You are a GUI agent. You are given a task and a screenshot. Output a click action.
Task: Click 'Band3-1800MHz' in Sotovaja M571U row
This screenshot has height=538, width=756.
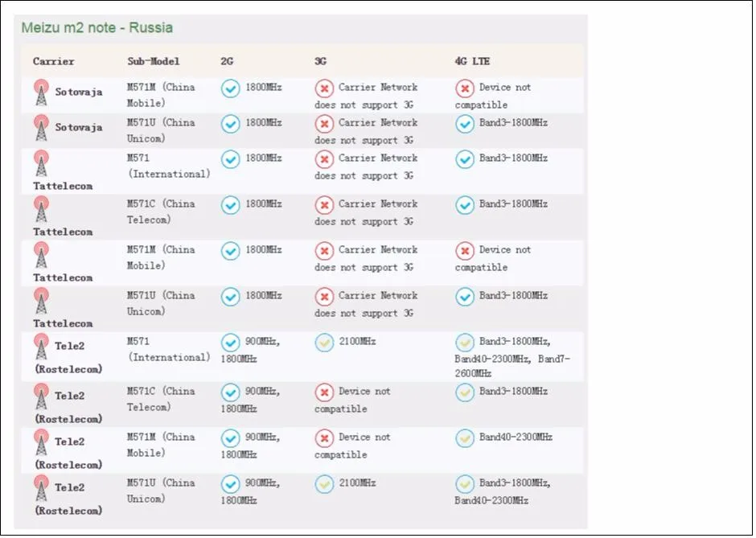coord(513,123)
